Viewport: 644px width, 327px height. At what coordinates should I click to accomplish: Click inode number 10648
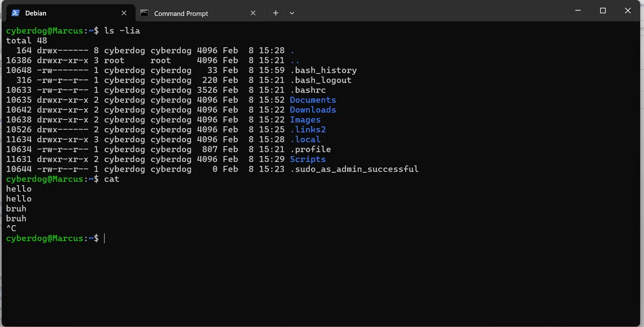coord(19,70)
